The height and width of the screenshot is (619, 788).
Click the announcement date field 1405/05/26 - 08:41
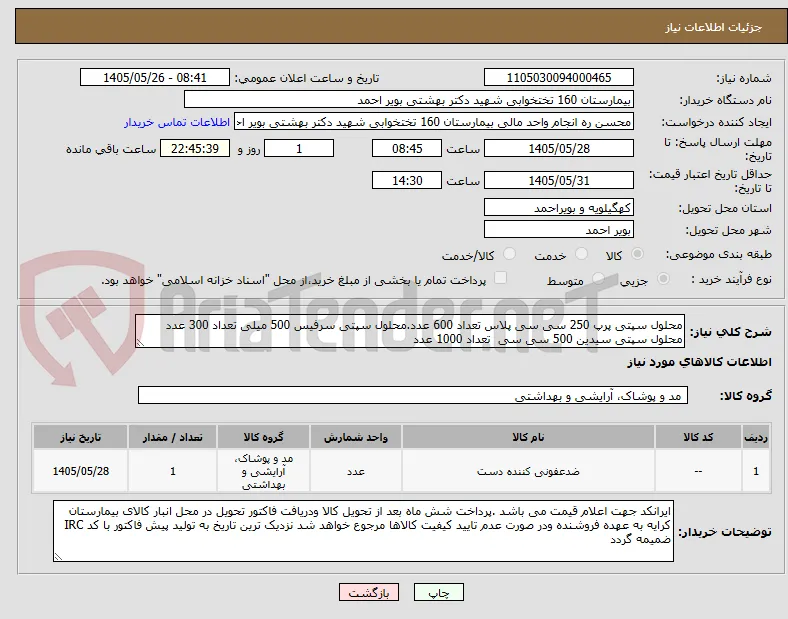[155, 77]
